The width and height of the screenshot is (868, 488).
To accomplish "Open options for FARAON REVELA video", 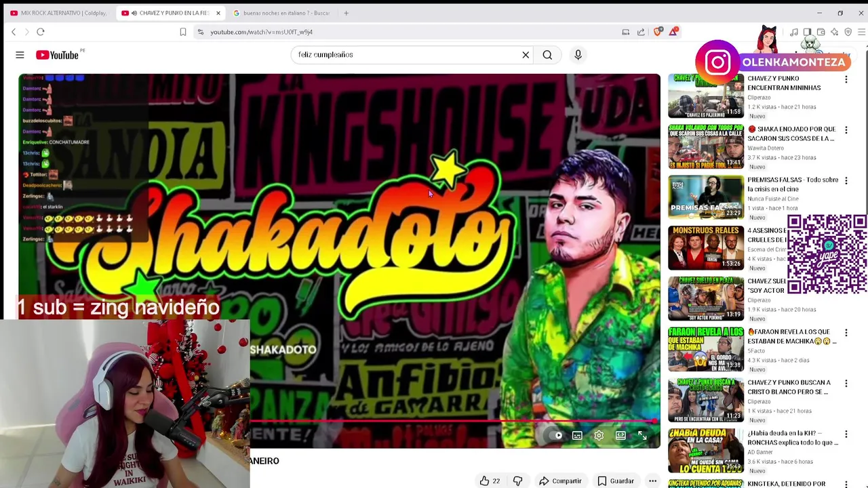I will click(x=846, y=333).
